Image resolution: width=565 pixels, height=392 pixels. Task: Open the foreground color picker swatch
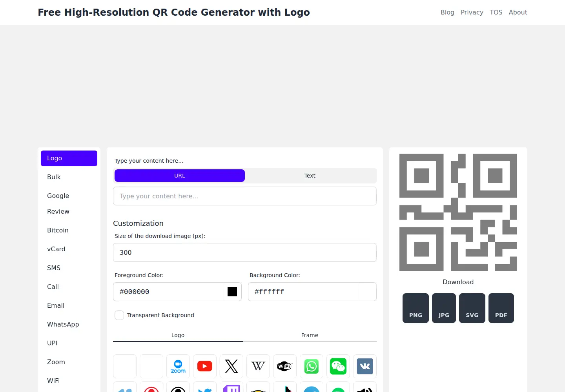click(x=232, y=292)
